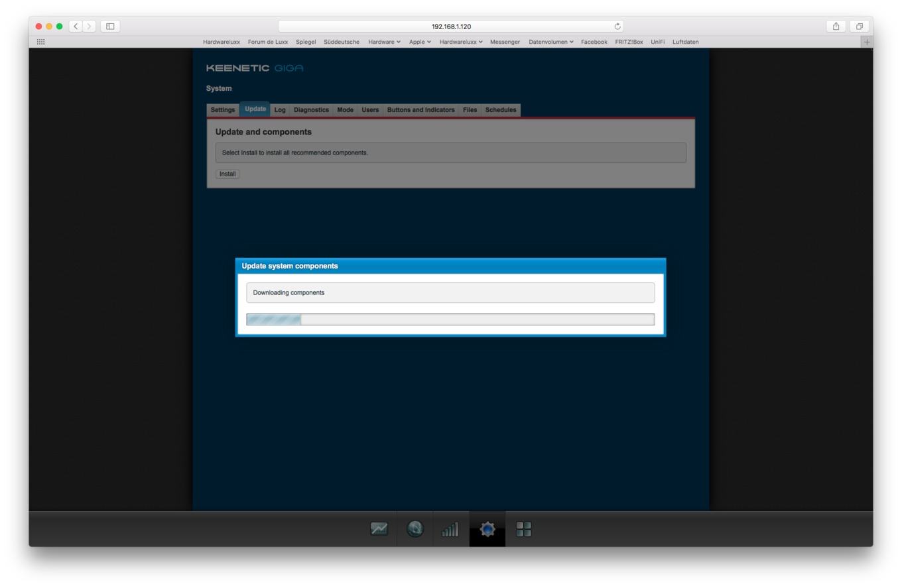Expand the Hardware bookmarks folder
The image size is (902, 588).
tap(384, 42)
